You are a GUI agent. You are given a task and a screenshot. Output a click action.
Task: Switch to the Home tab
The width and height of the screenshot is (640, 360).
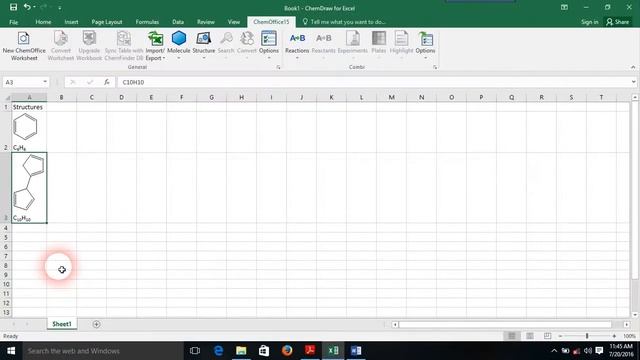[x=43, y=22]
